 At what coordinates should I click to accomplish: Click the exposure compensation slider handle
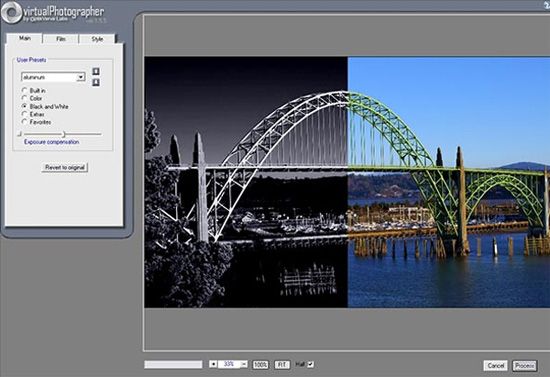[63, 134]
